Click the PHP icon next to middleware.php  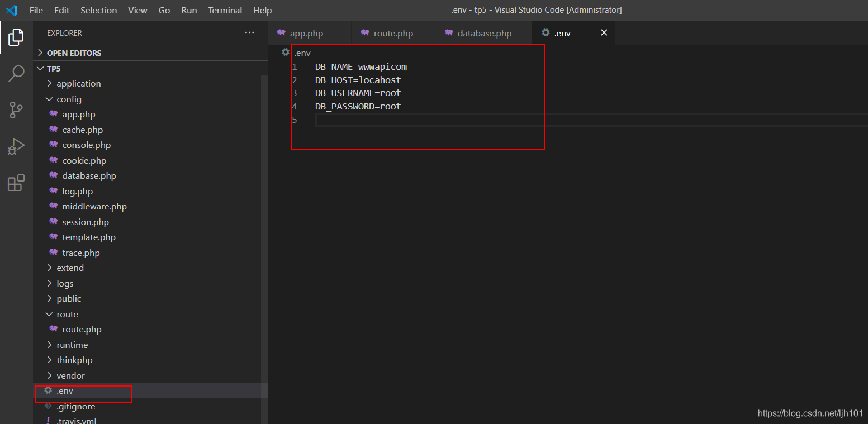54,206
